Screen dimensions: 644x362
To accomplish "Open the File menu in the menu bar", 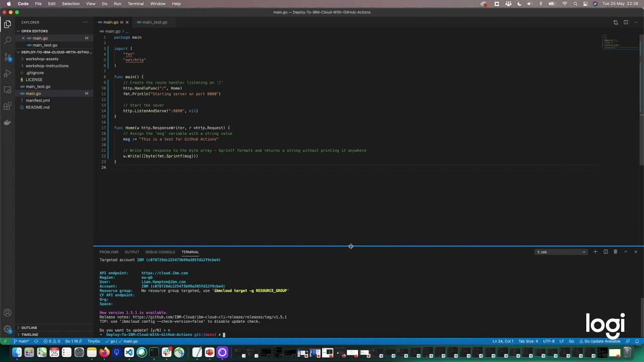I will click(38, 4).
